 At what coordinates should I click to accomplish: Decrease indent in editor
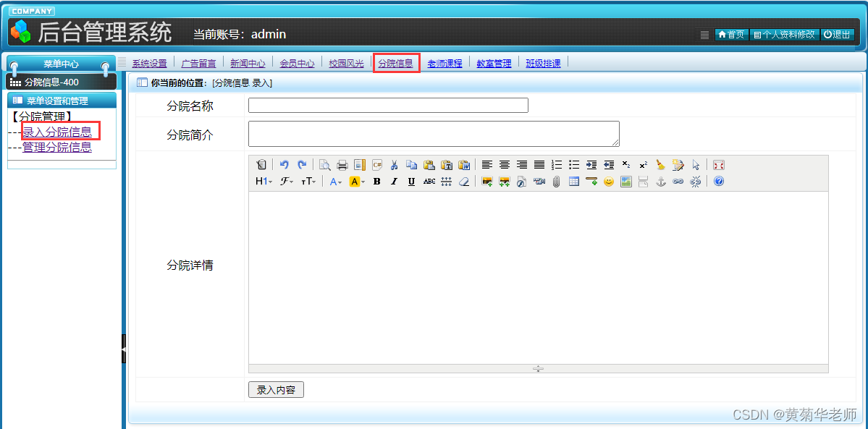609,165
